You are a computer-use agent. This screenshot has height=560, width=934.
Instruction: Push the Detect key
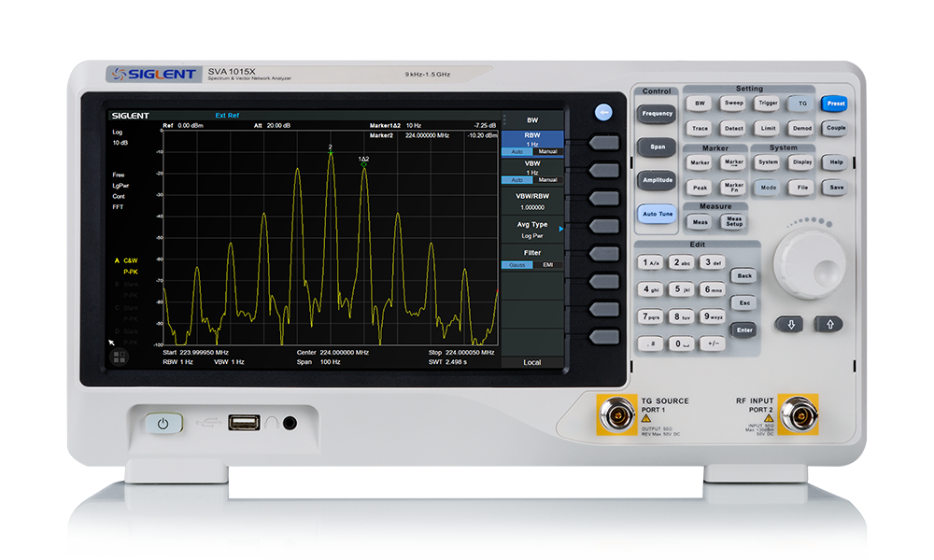tap(734, 128)
